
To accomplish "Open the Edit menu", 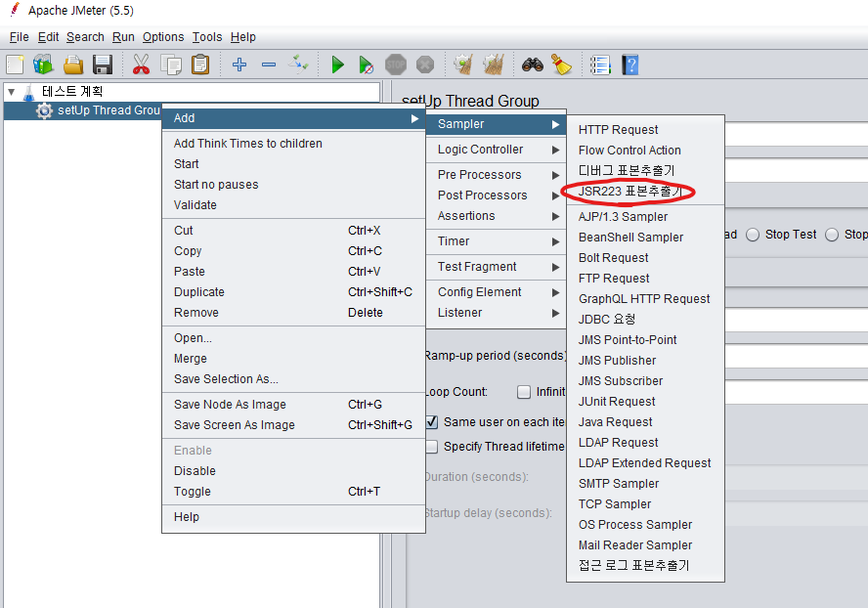I will coord(48,37).
